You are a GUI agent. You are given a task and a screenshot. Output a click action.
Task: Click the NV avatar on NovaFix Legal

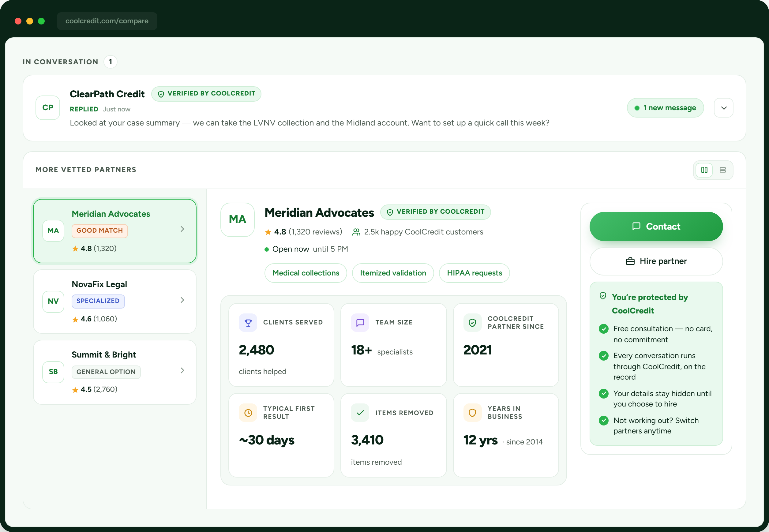coord(53,301)
